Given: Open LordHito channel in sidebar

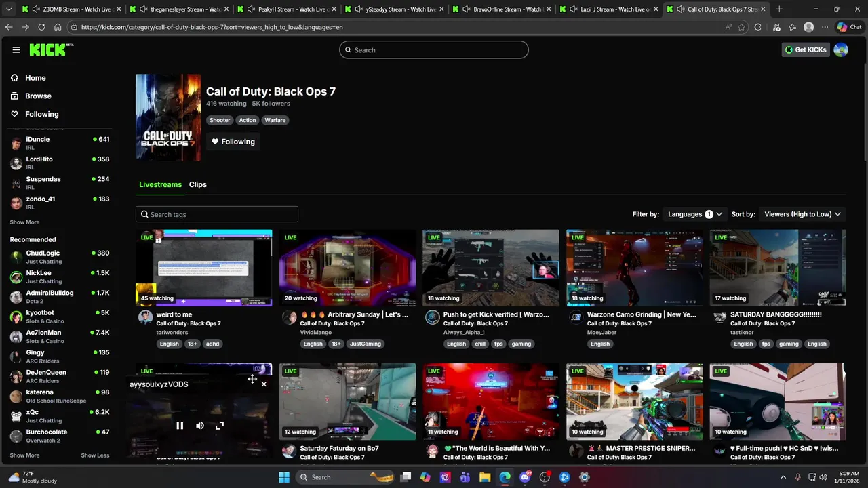Looking at the screenshot, I should pos(60,163).
